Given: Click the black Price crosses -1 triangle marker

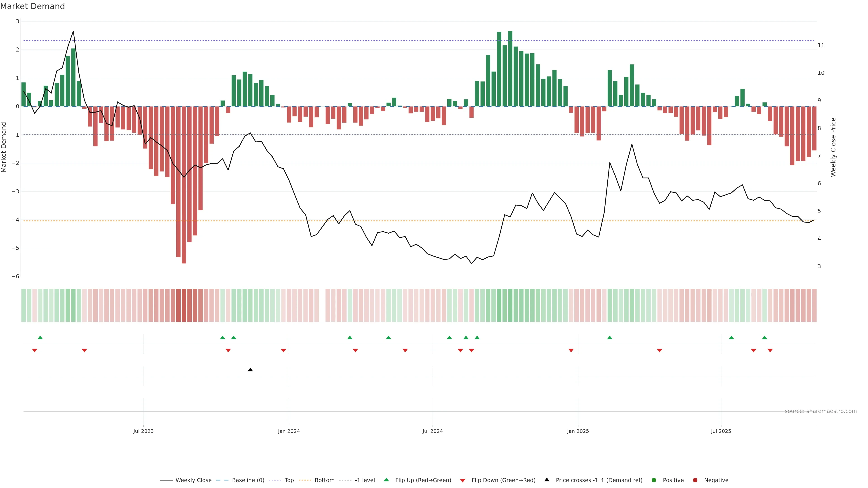Looking at the screenshot, I should point(250,370).
